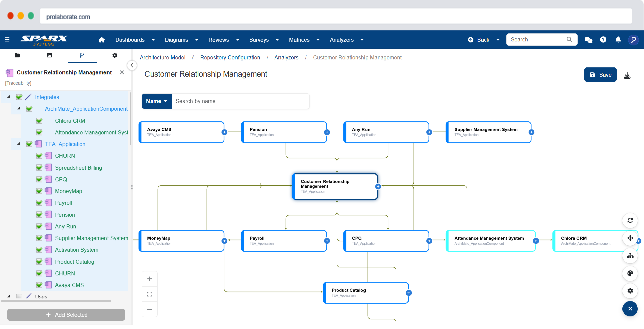The height and width of the screenshot is (329, 644).
Task: Open the Matrices menu
Action: 304,40
